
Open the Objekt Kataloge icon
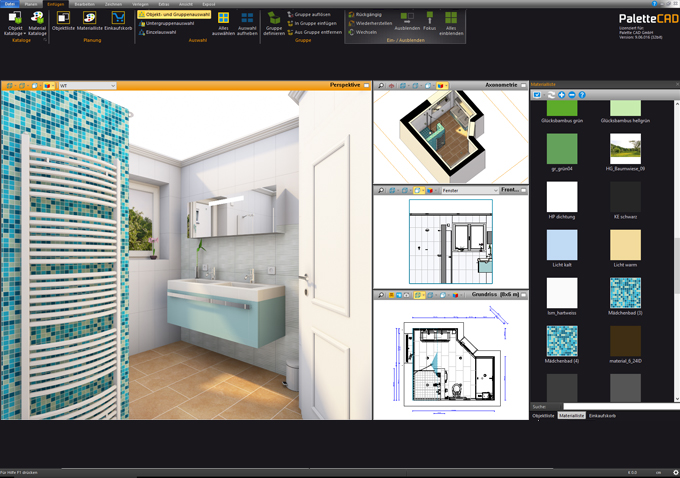(14, 19)
